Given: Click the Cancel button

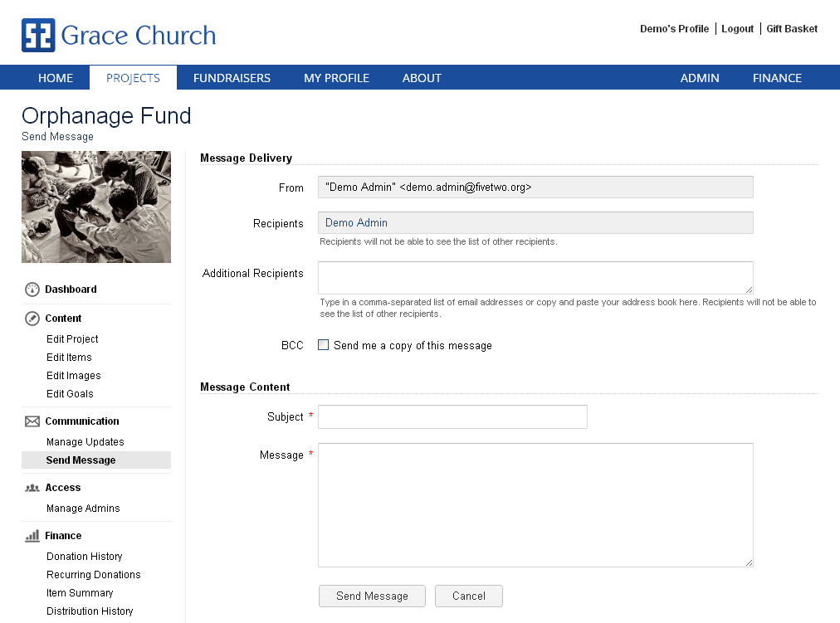Looking at the screenshot, I should [469, 596].
